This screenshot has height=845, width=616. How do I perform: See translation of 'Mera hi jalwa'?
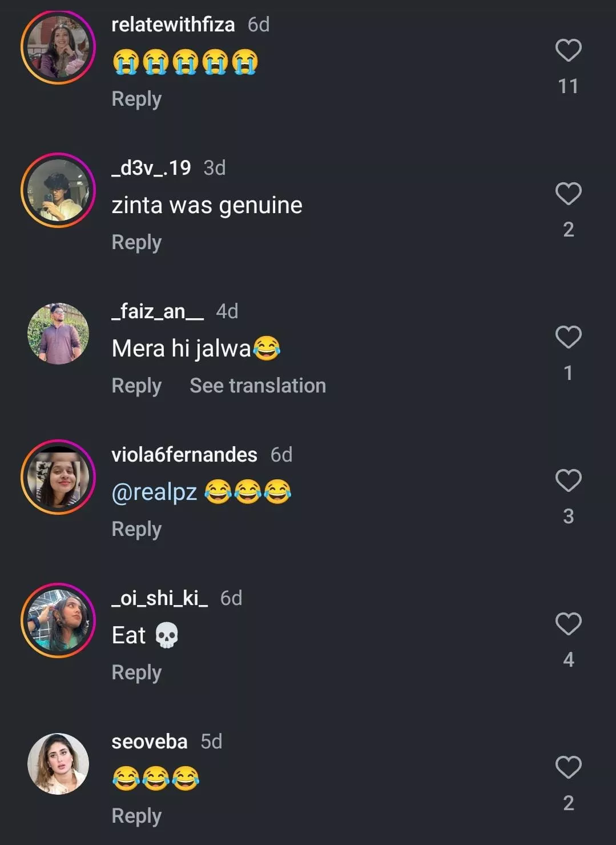click(257, 386)
